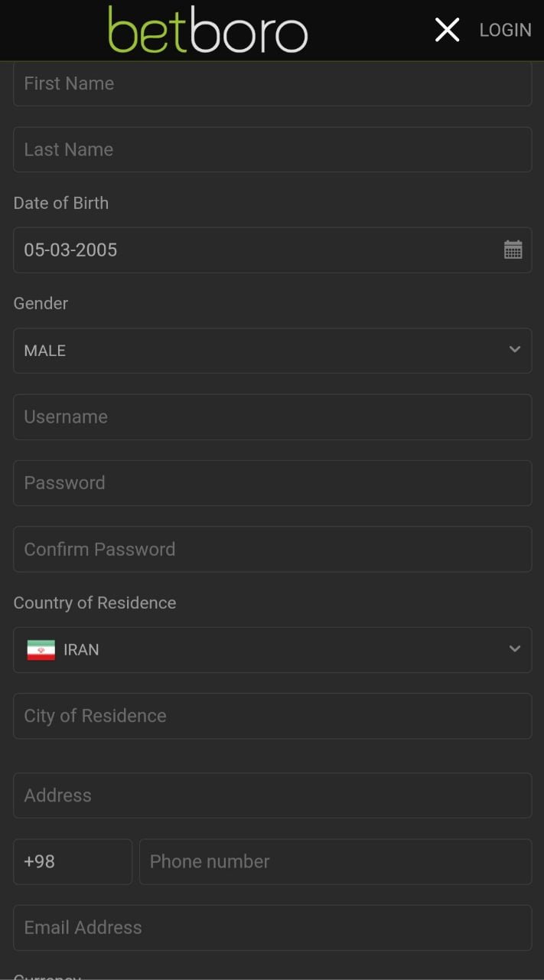Image resolution: width=544 pixels, height=980 pixels.
Task: Click the chevron on the Gender selector
Action: (515, 350)
